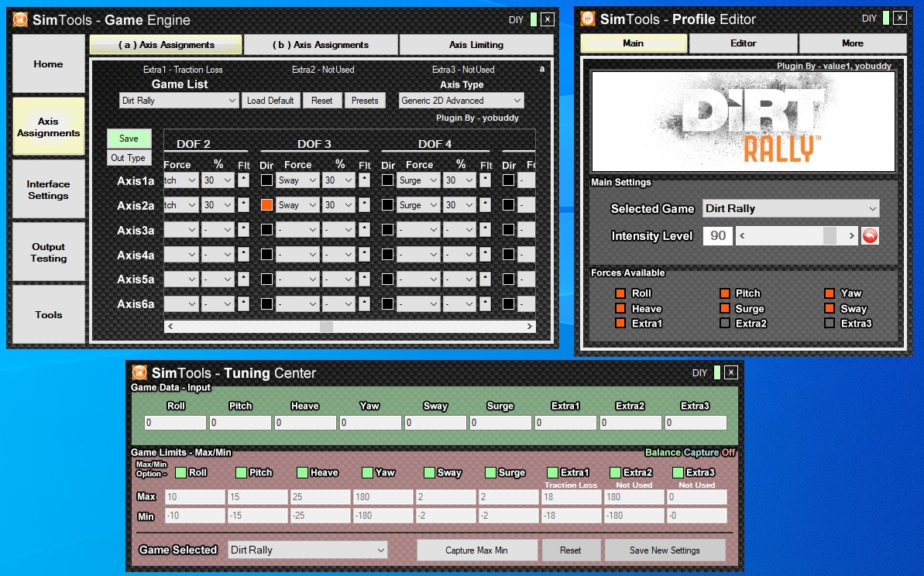
Task: Click the green Save button
Action: click(x=129, y=139)
